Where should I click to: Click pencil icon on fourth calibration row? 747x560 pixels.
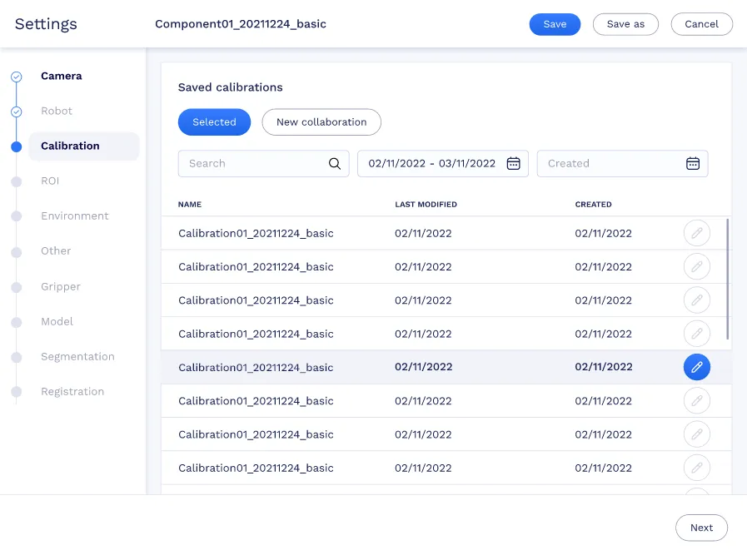(696, 334)
